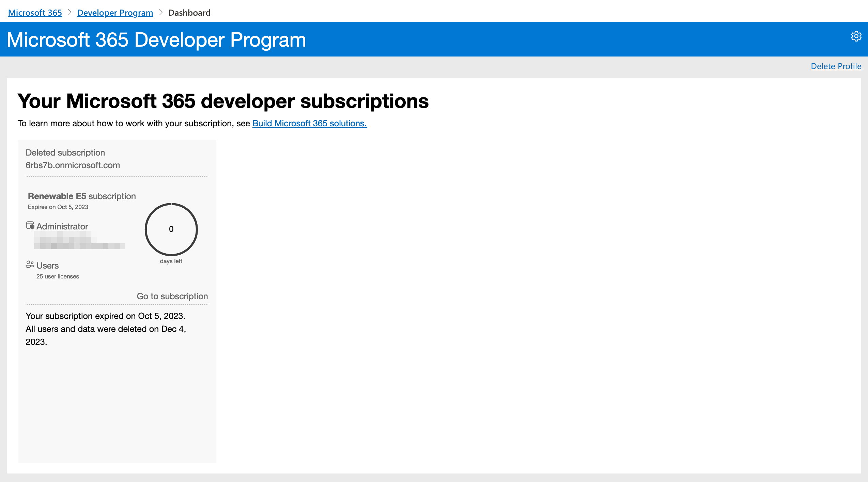868x482 pixels.
Task: Go to Developer Program breadcrumb link
Action: 115,13
